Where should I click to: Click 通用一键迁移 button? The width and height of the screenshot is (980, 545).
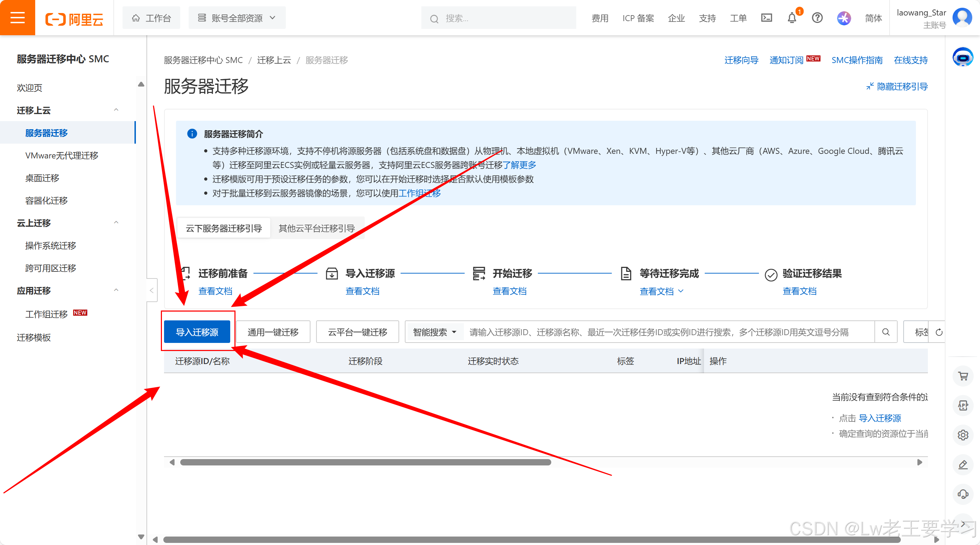(273, 332)
